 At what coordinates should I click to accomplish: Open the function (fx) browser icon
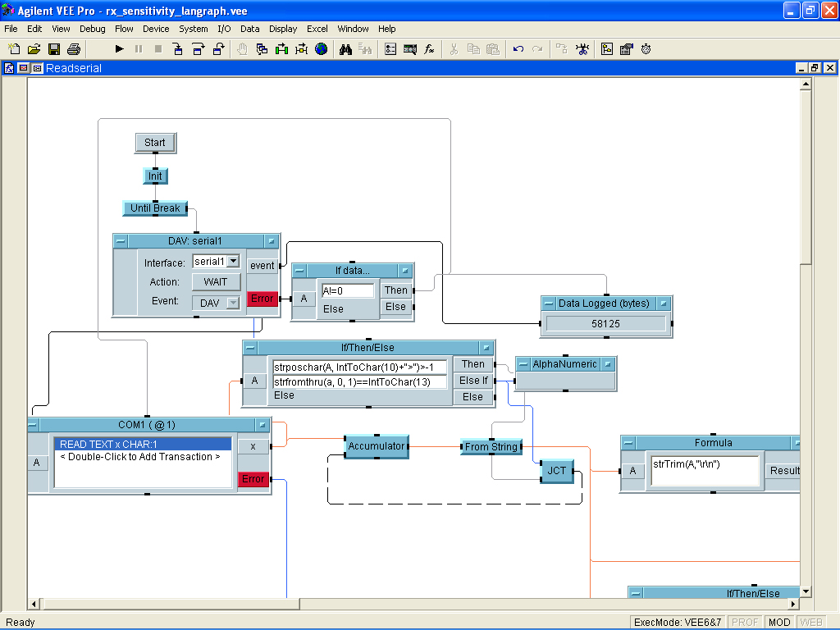click(x=429, y=49)
